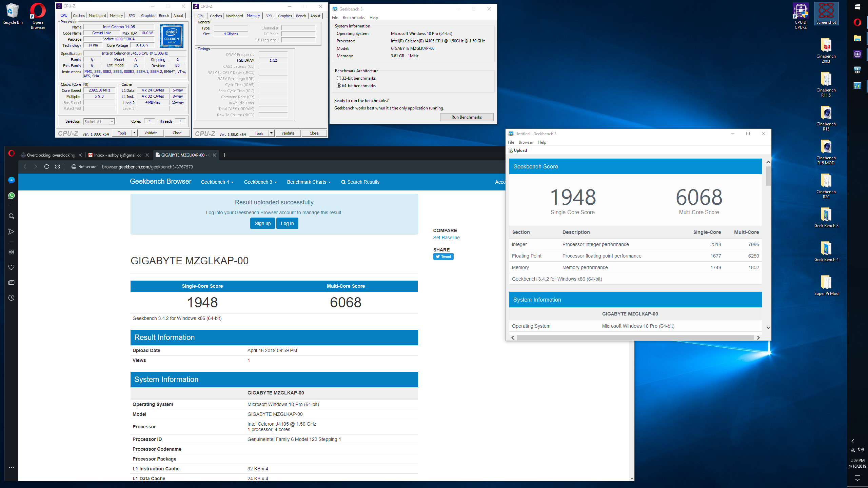Switch to the Overclocking browser tab
The image size is (868, 488).
pyautogui.click(x=50, y=155)
